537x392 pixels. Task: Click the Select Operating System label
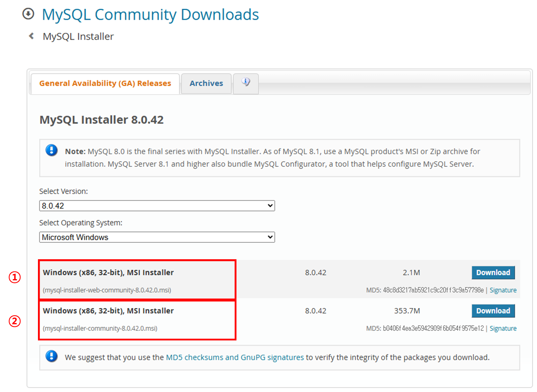81,223
